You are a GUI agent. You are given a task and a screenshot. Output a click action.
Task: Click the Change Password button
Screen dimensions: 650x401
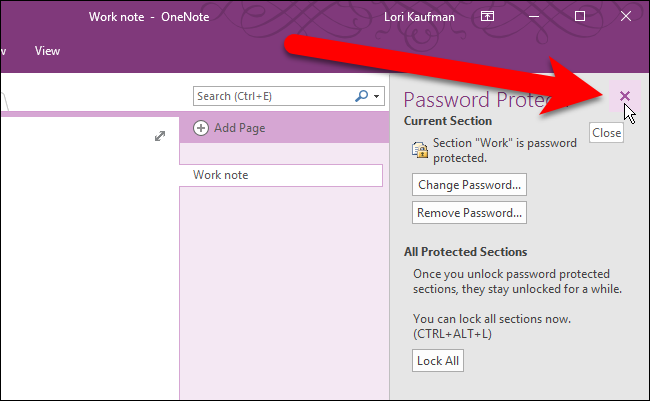coord(469,185)
